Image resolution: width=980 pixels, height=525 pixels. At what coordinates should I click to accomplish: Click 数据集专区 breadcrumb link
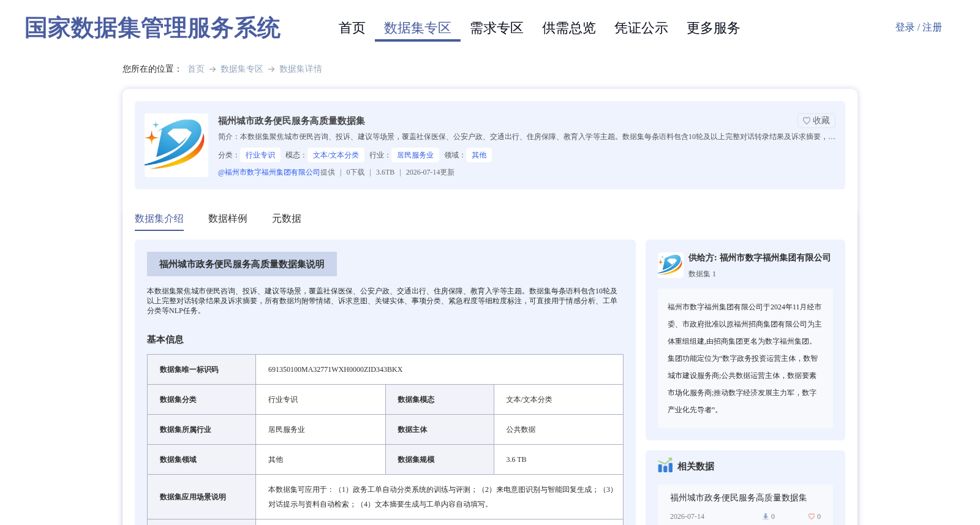point(242,69)
